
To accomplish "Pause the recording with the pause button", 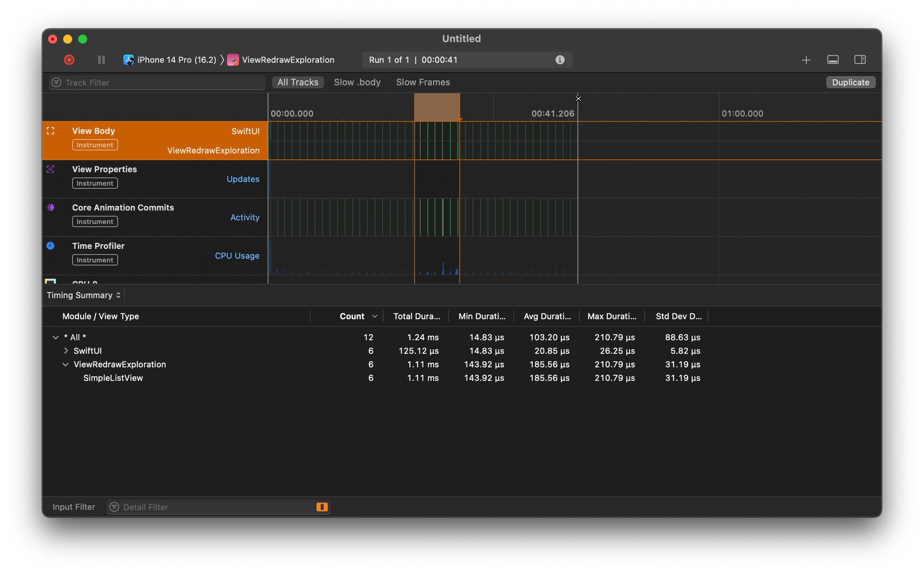I will [101, 60].
